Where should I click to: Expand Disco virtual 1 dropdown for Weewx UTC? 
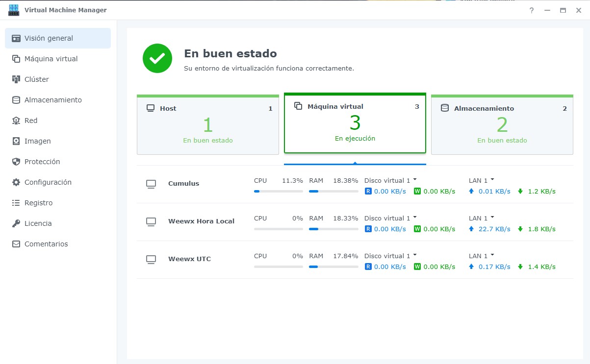tap(414, 255)
